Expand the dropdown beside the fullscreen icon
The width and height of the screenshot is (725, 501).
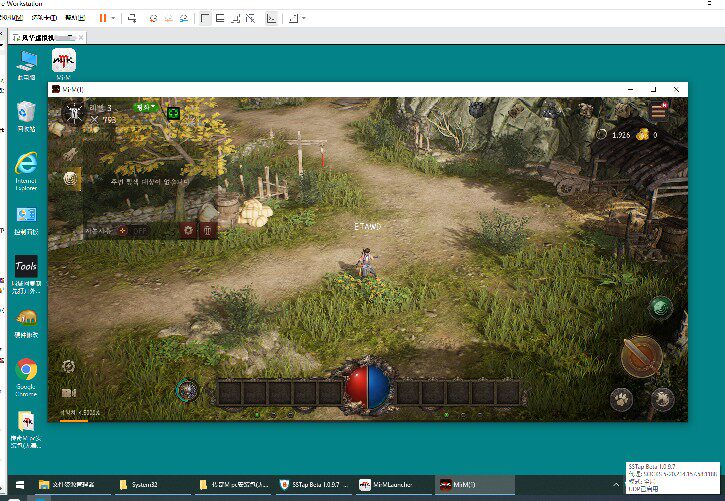[x=303, y=18]
